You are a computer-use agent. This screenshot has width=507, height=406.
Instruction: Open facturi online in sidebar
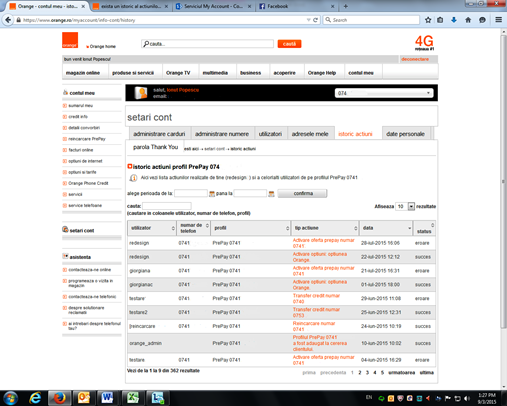pos(81,150)
